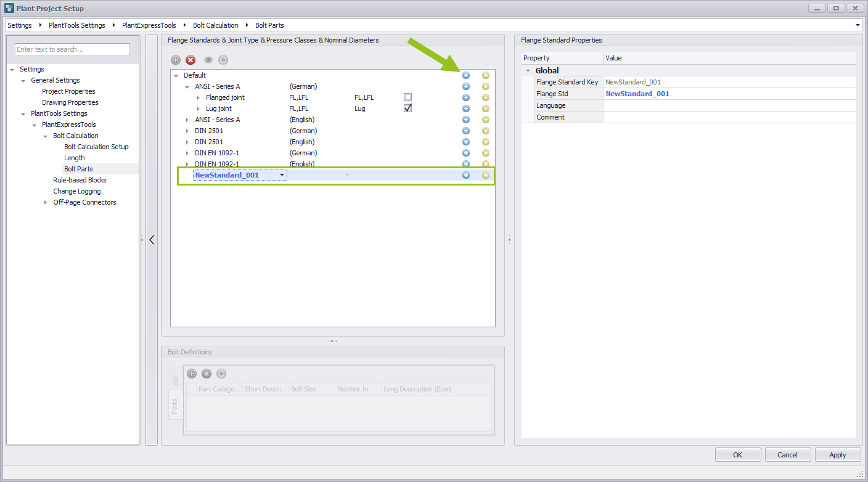Click Bolt Parts in breadcrumb bar
868x482 pixels.
(x=269, y=25)
